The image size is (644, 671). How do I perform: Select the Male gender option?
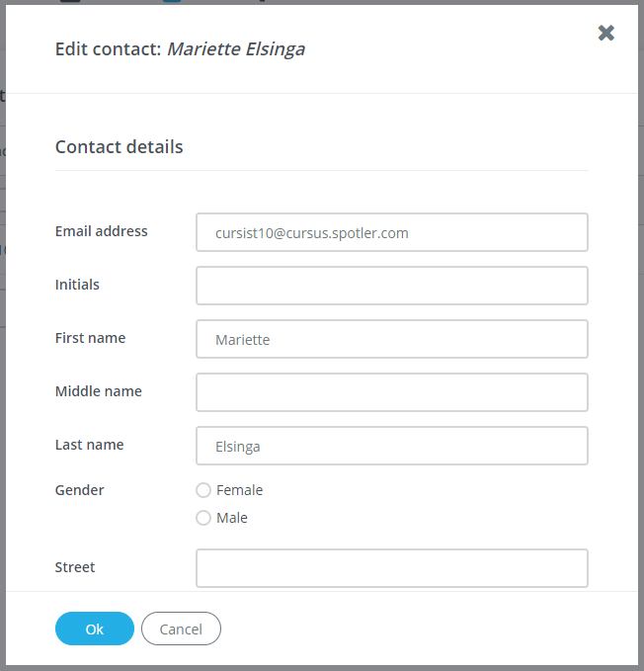tap(204, 518)
